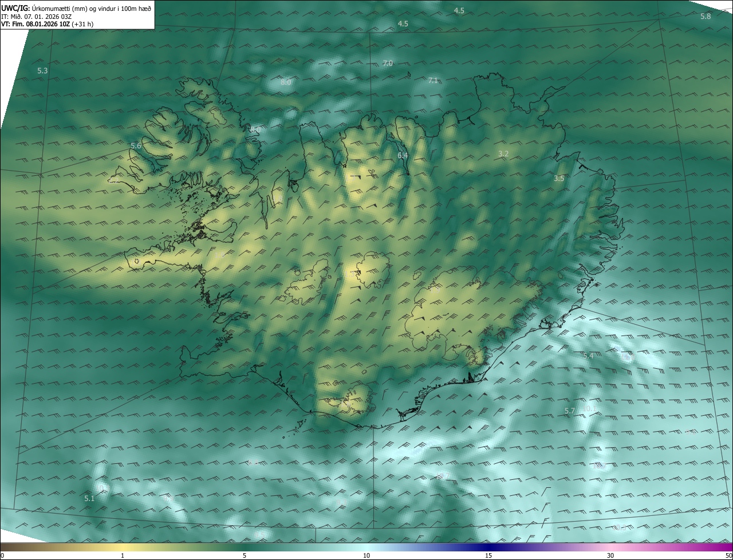Viewport: 733px width, 560px height.
Task: Click the 3.2 value label
Action: 503,154
